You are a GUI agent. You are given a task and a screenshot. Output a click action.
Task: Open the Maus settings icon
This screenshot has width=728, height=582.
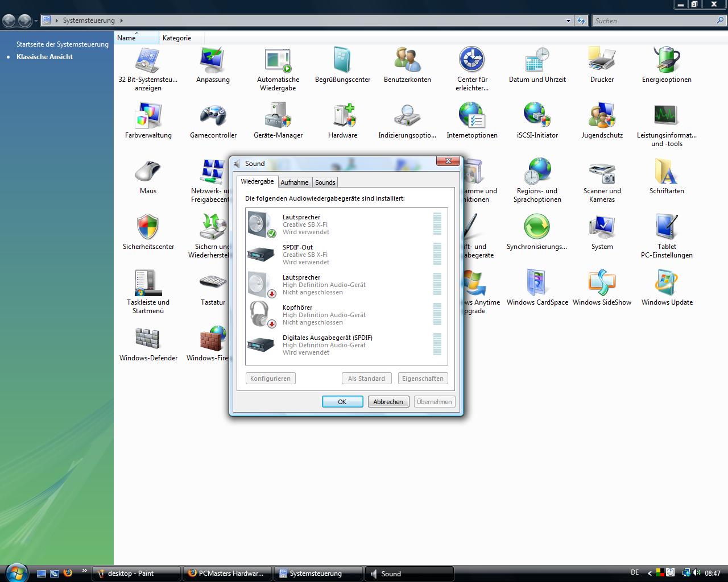click(x=148, y=172)
